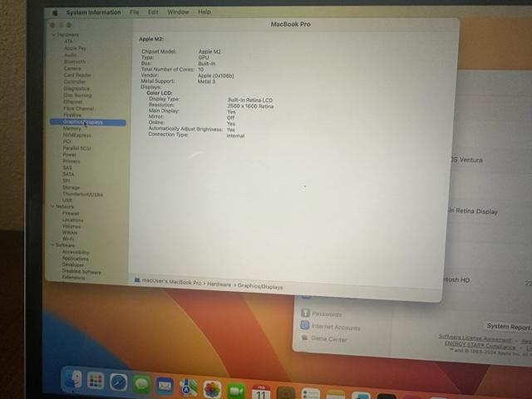Select NVMExpress in the sidebar
532x399 pixels.
click(76, 135)
